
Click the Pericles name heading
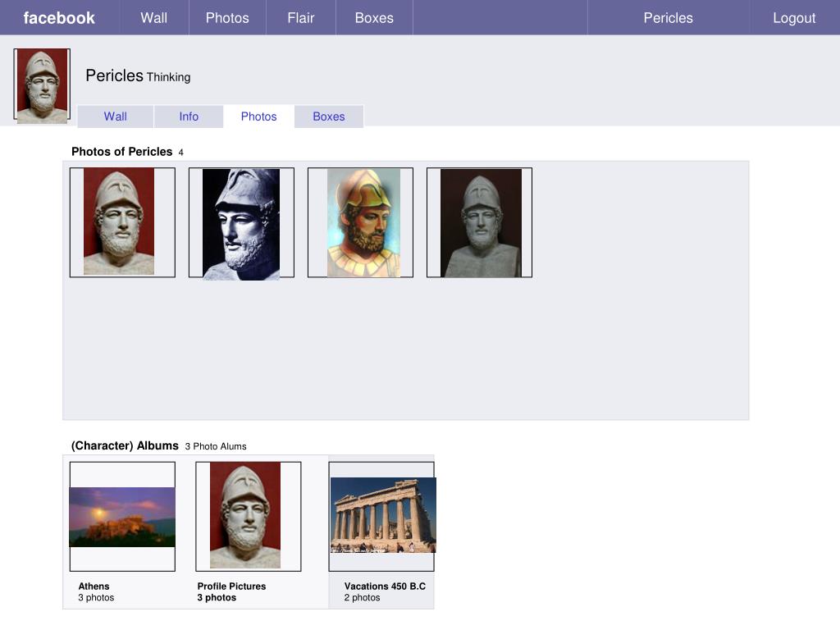pyautogui.click(x=115, y=75)
